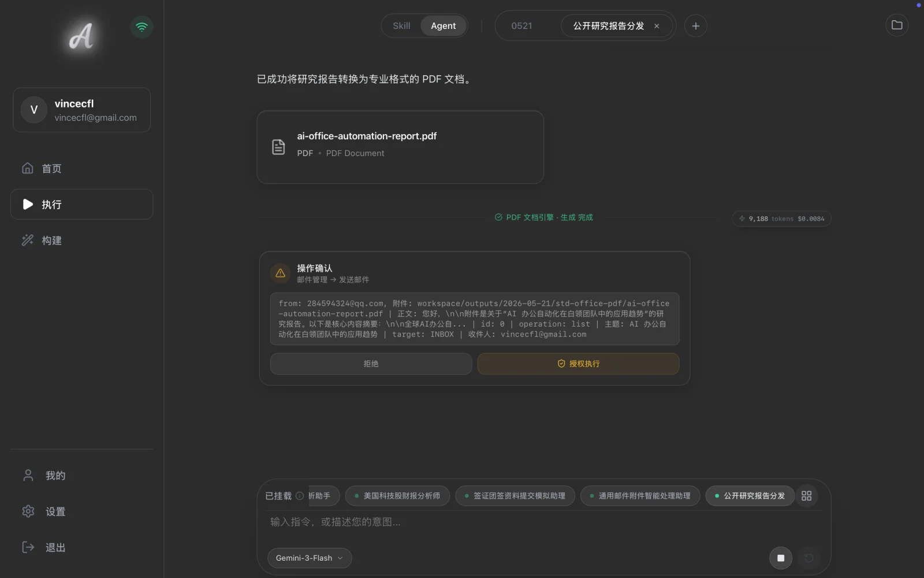The image size is (924, 578).
Task: Focus the 输入指令 input field
Action: pyautogui.click(x=543, y=522)
